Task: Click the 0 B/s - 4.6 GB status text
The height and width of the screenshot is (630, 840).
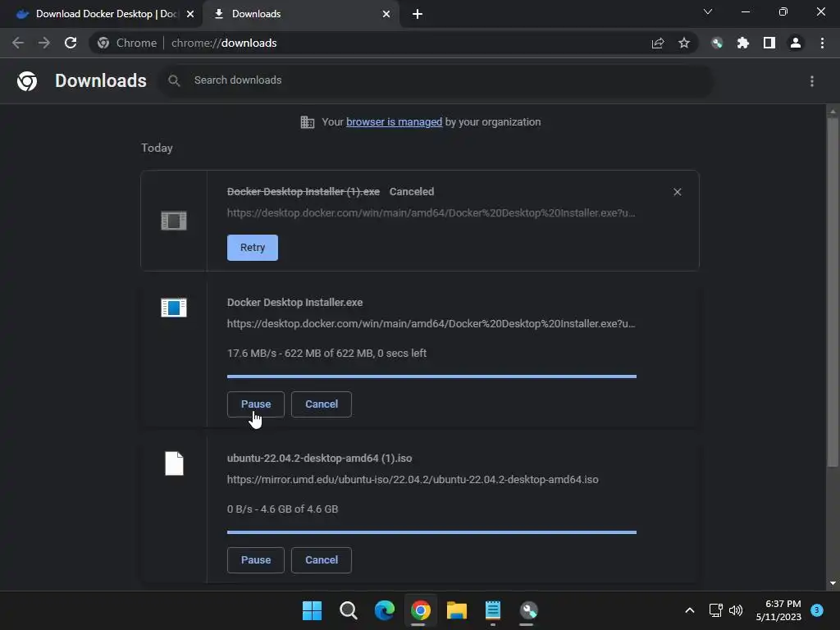Action: 282,509
